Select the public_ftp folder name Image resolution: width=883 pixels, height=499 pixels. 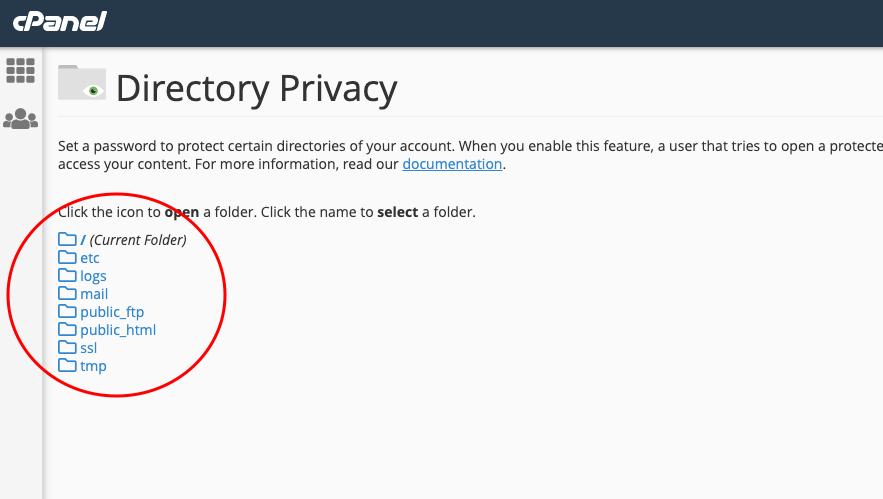click(112, 312)
